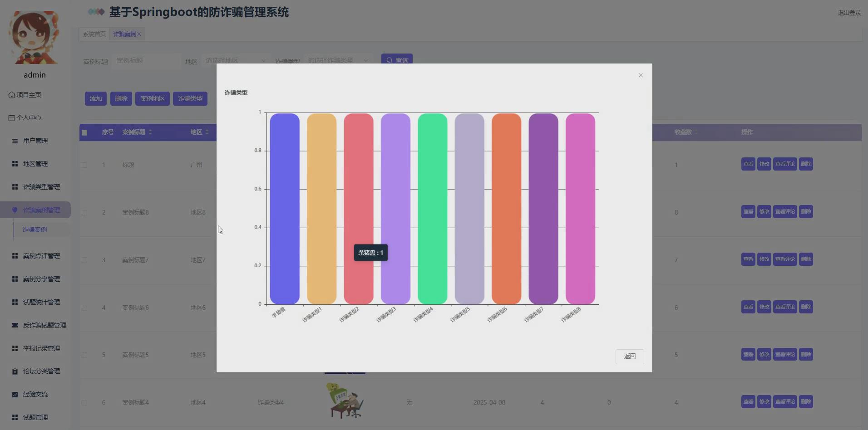Toggle the select-all header checkbox
This screenshot has width=868, height=430.
click(x=84, y=132)
